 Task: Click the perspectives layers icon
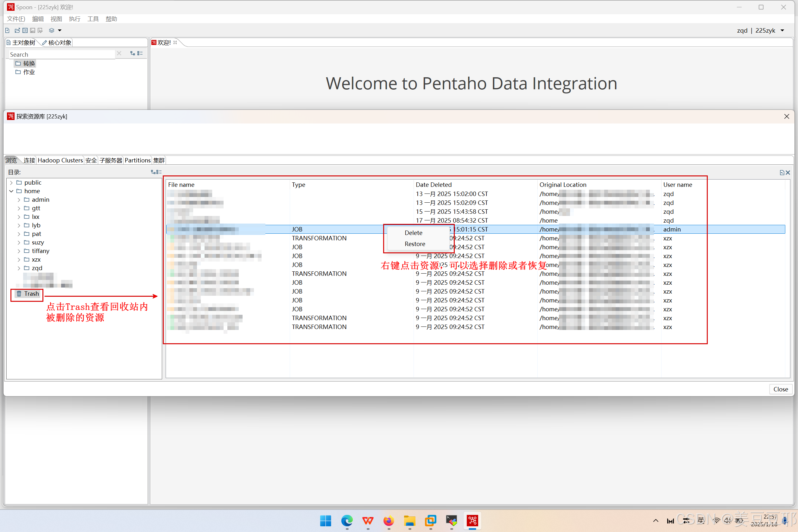click(x=52, y=30)
